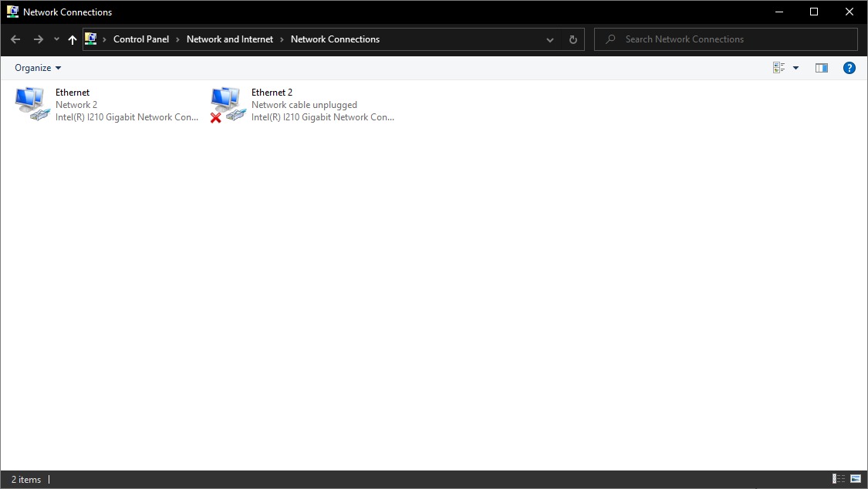The height and width of the screenshot is (489, 868).
Task: Expand address bar previous locations chevron
Action: (549, 39)
